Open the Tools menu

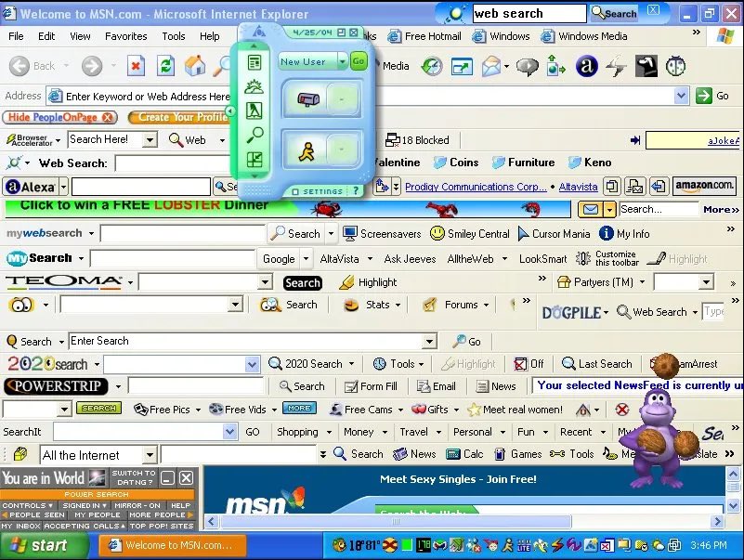click(x=173, y=36)
